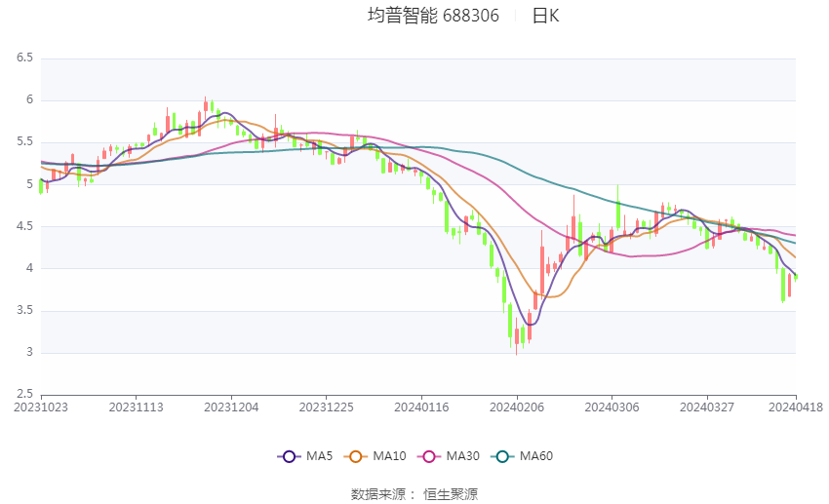Click the 20231023 date axis label

(x=41, y=407)
